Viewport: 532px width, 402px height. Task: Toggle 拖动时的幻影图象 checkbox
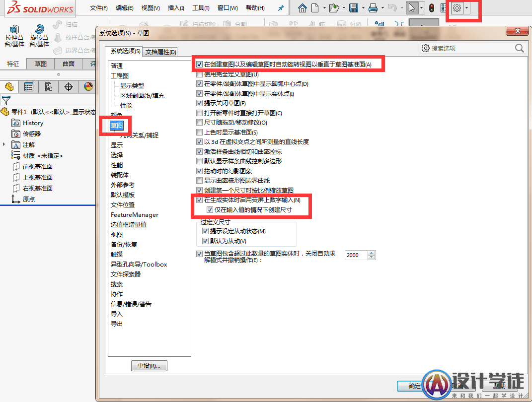[x=200, y=171]
